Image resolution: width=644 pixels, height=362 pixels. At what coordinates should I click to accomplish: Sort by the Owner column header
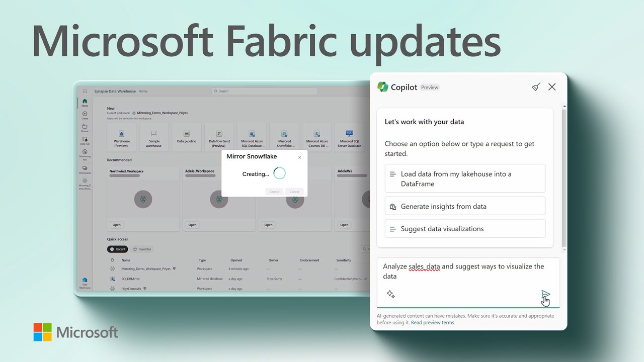tap(273, 260)
